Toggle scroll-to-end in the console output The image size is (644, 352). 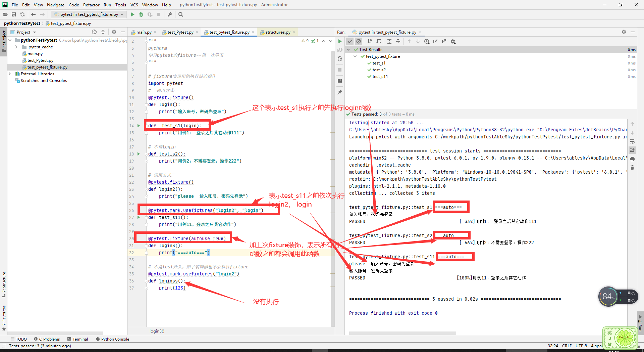click(632, 150)
